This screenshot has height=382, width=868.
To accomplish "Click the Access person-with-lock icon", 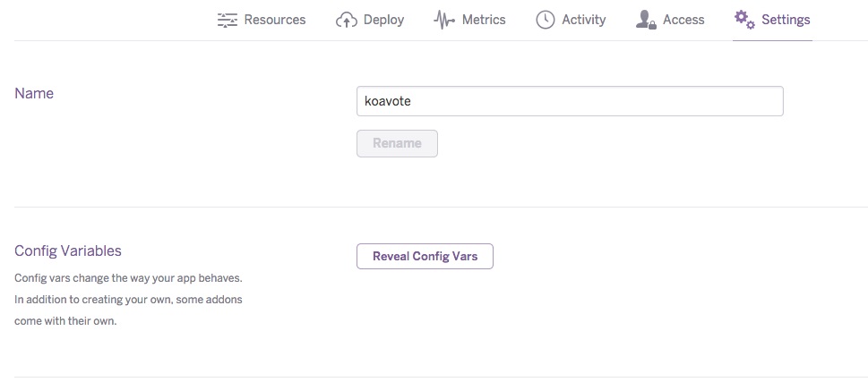I will 646,20.
